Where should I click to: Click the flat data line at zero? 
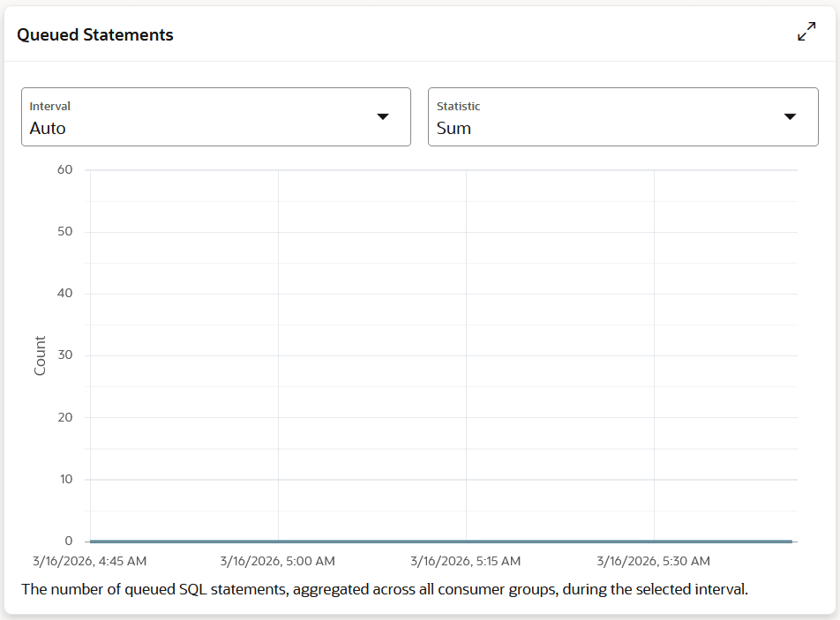pyautogui.click(x=441, y=542)
